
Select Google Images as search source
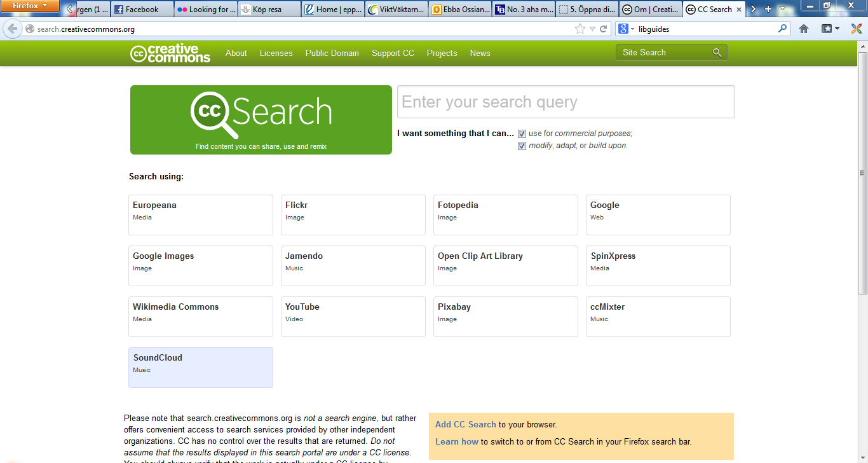(x=201, y=266)
